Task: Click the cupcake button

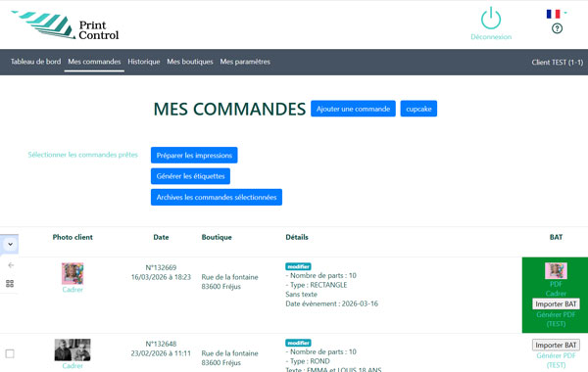Action: [418, 109]
